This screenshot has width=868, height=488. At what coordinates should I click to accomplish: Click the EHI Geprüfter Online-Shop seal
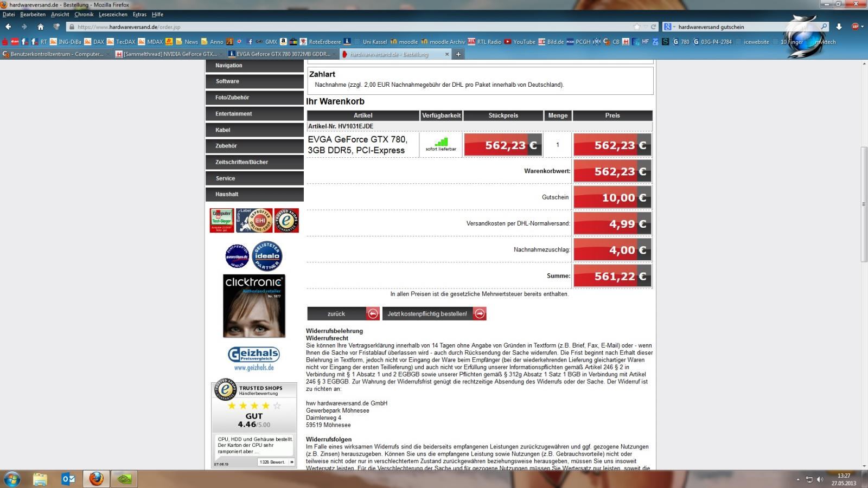coord(254,221)
